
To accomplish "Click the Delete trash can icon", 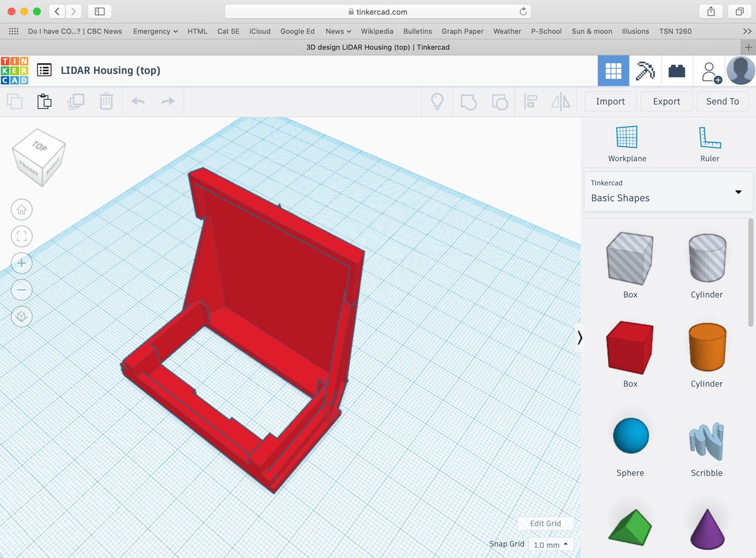I will tap(106, 101).
